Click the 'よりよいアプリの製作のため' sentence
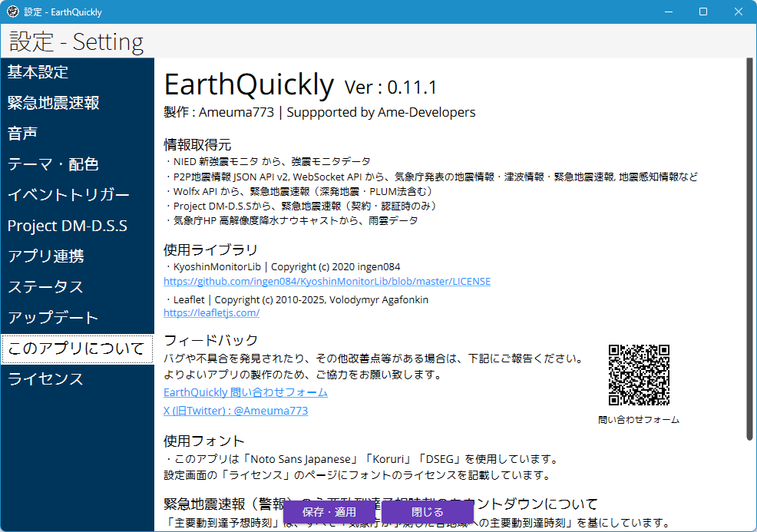This screenshot has height=532, width=757. 303,375
